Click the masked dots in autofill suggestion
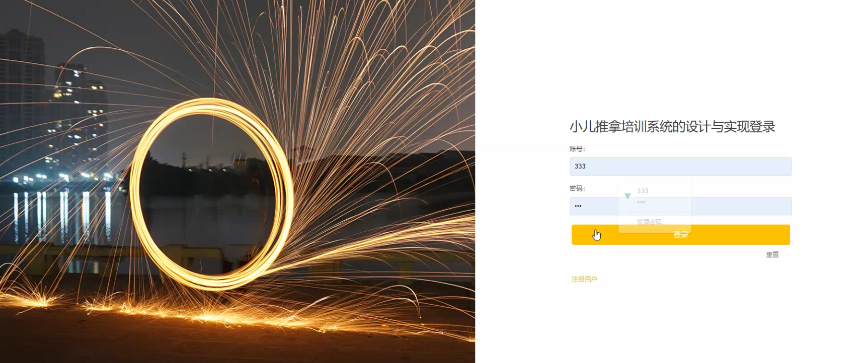The width and height of the screenshot is (868, 363). coord(641,202)
